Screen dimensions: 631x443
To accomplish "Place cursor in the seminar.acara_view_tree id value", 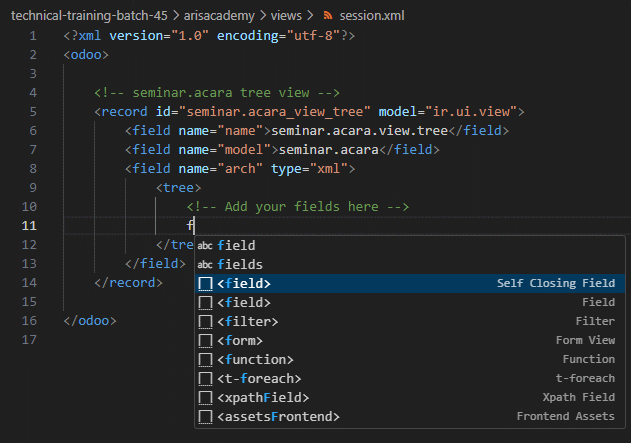I will 278,111.
